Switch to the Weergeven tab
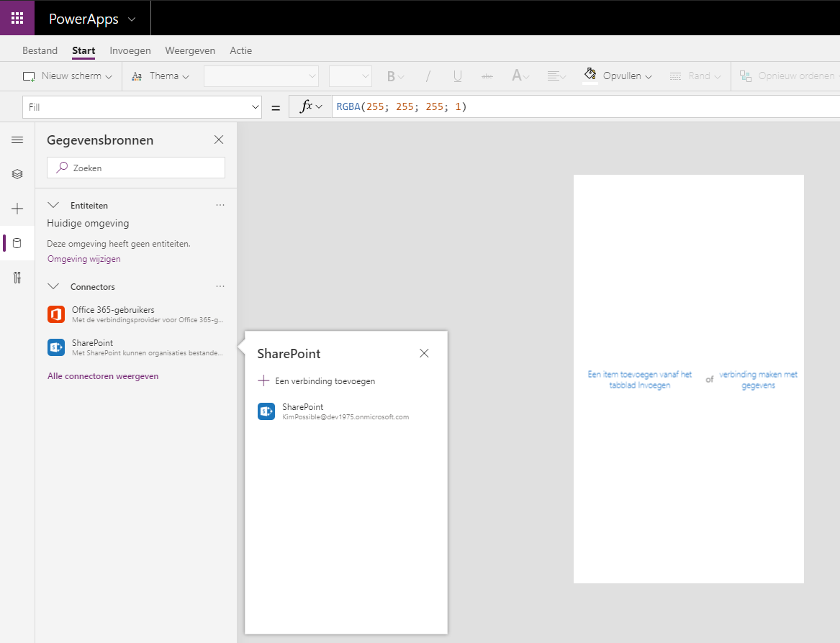Screen dimensions: 840x643 point(190,50)
